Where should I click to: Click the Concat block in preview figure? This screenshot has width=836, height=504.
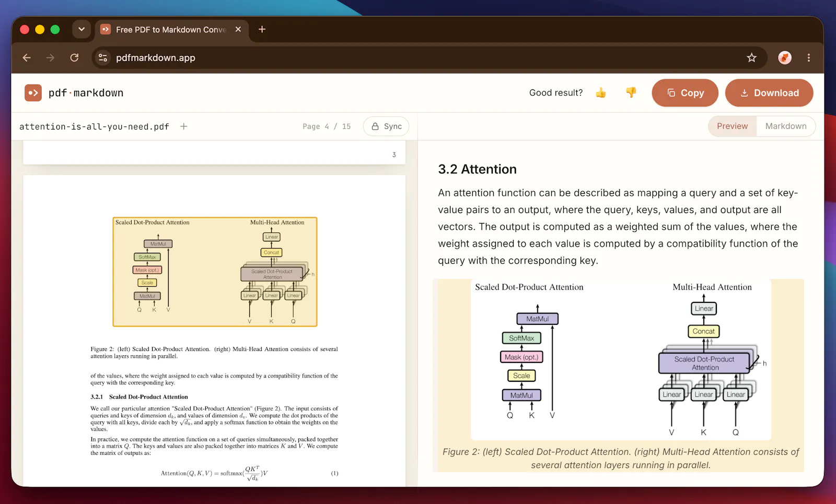(x=703, y=331)
